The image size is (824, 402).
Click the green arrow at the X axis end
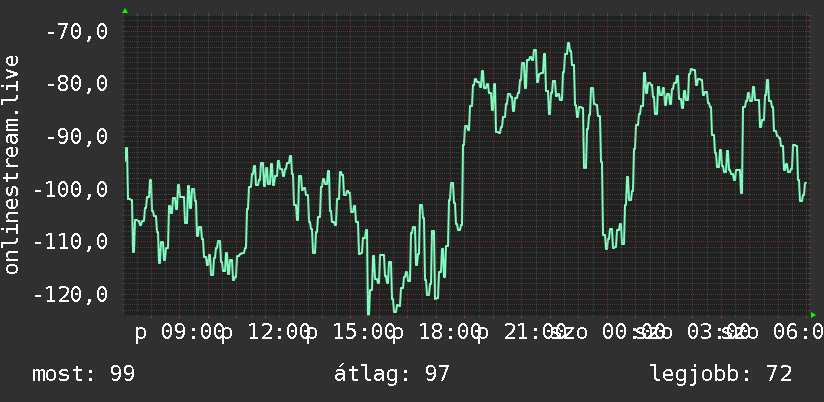(x=813, y=315)
